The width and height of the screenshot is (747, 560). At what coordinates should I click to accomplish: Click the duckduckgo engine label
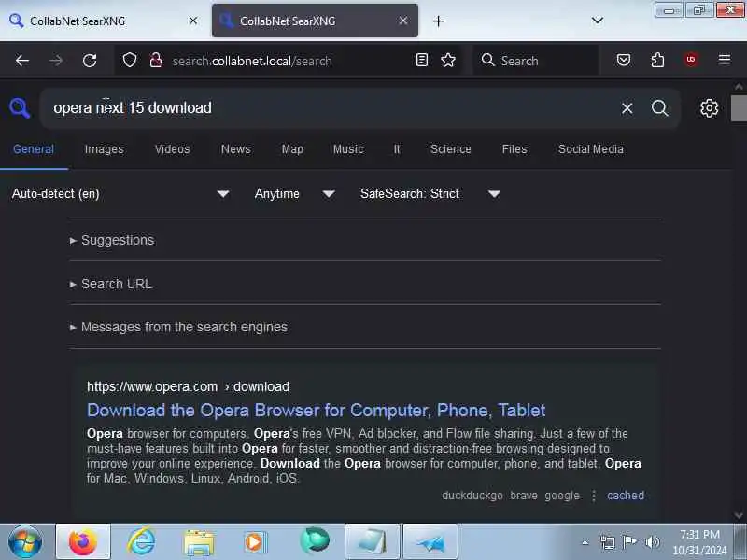click(472, 496)
